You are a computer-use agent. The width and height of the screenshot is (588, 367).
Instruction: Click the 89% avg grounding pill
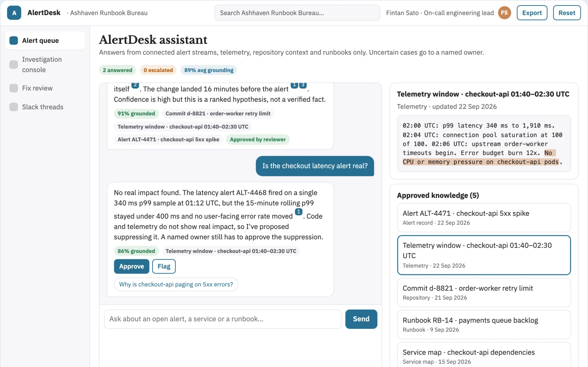(x=209, y=70)
